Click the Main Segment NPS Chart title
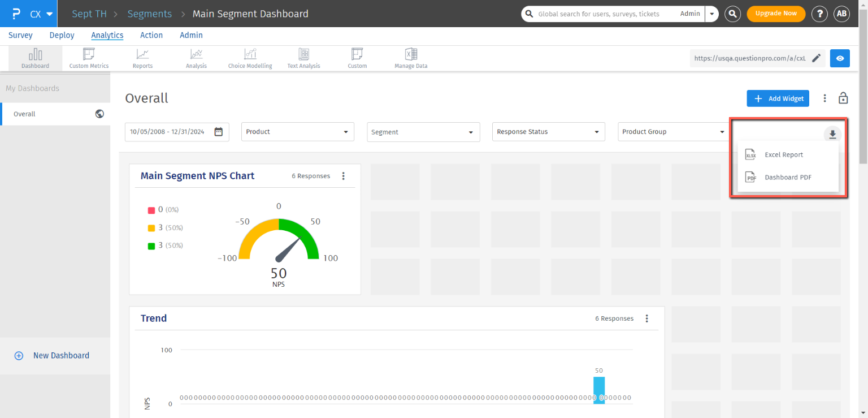868x418 pixels. pyautogui.click(x=197, y=176)
